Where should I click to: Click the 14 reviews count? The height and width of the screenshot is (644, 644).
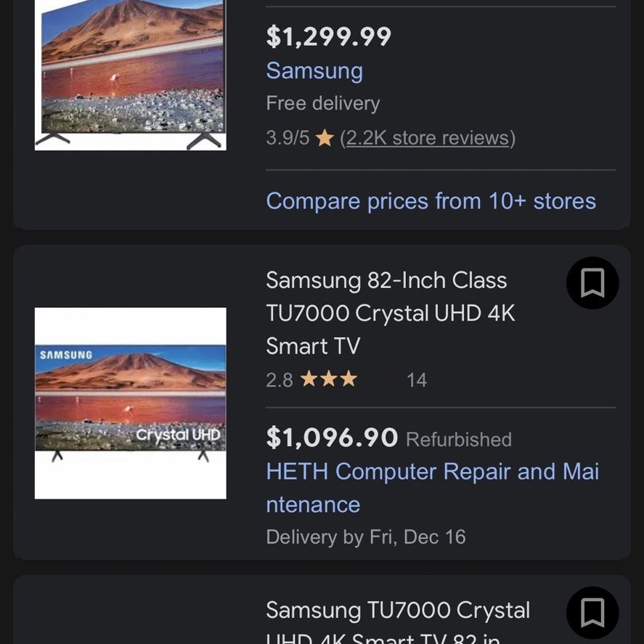(x=417, y=380)
